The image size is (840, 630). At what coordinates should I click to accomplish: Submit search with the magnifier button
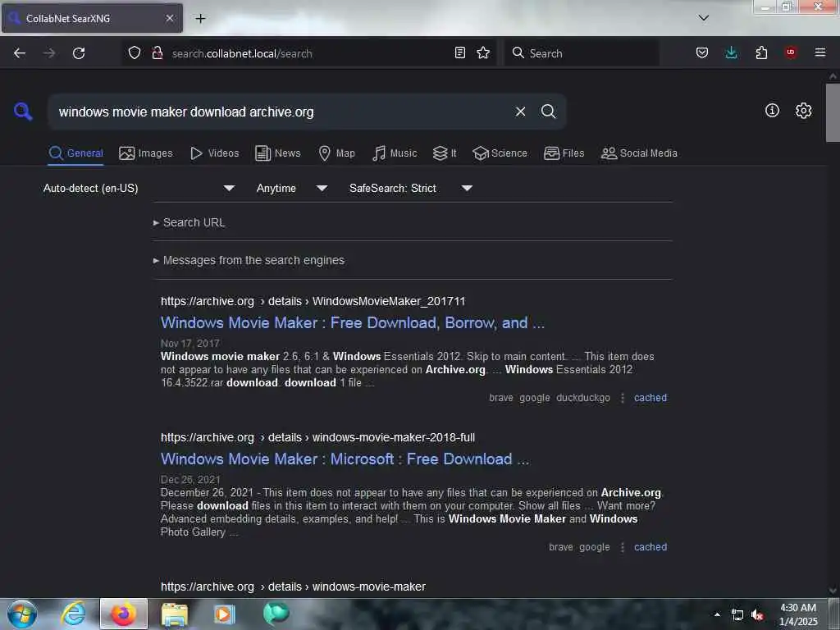548,112
